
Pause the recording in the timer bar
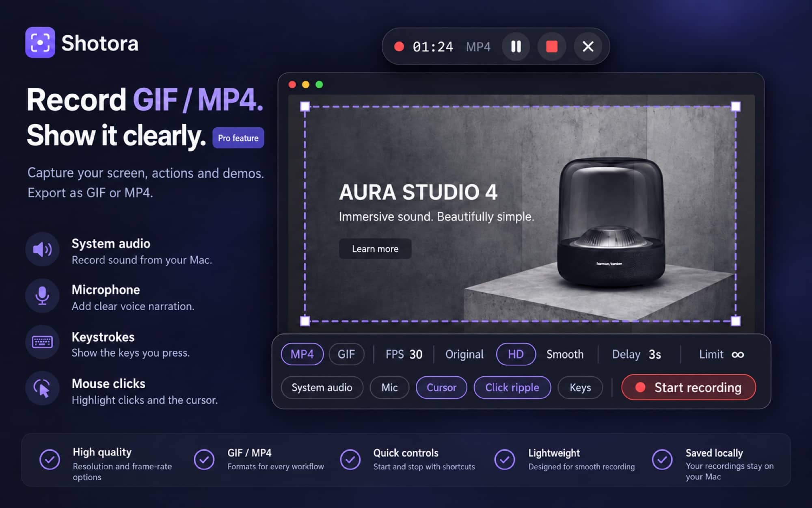click(x=516, y=46)
